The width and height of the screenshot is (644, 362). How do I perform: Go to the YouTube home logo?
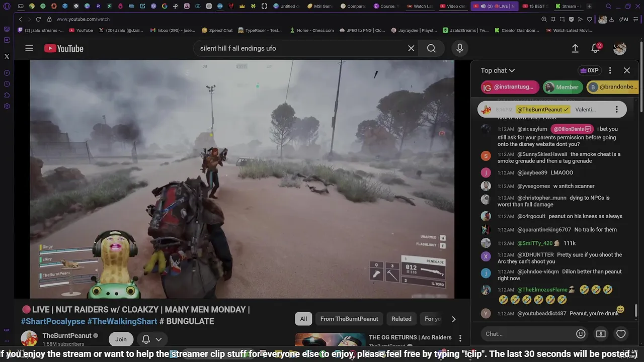click(x=64, y=48)
